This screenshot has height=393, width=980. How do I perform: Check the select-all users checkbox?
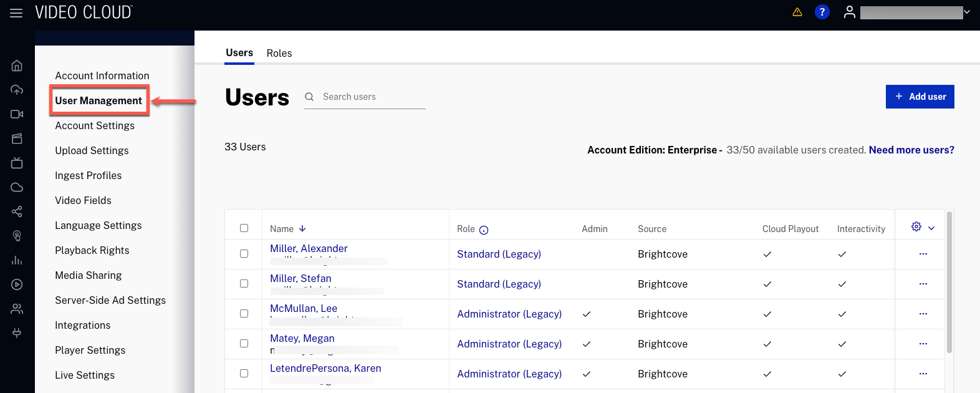coord(244,228)
